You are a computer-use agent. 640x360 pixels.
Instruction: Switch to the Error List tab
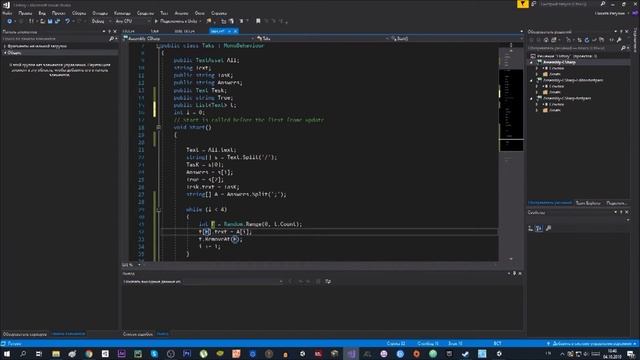[138, 334]
